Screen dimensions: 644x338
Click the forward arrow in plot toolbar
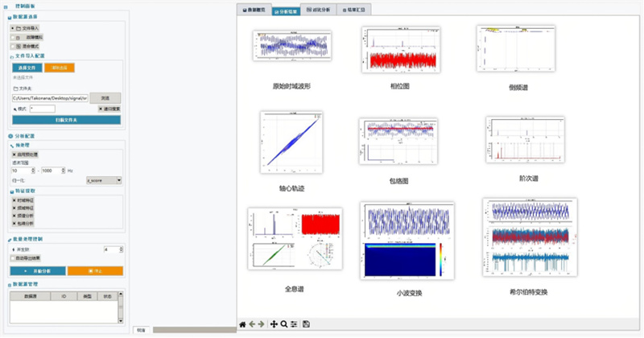261,324
